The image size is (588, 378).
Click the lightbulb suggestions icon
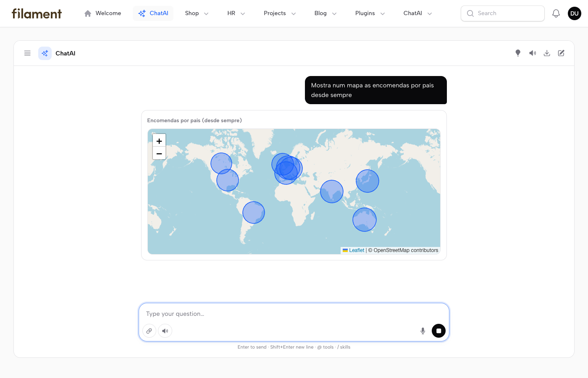pos(518,53)
